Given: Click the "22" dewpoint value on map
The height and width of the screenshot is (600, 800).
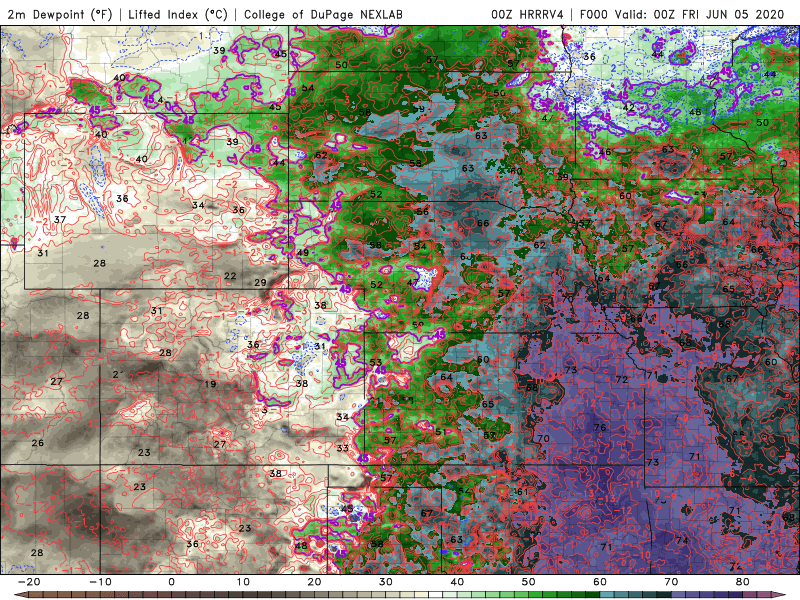Looking at the screenshot, I should pyautogui.click(x=230, y=276).
